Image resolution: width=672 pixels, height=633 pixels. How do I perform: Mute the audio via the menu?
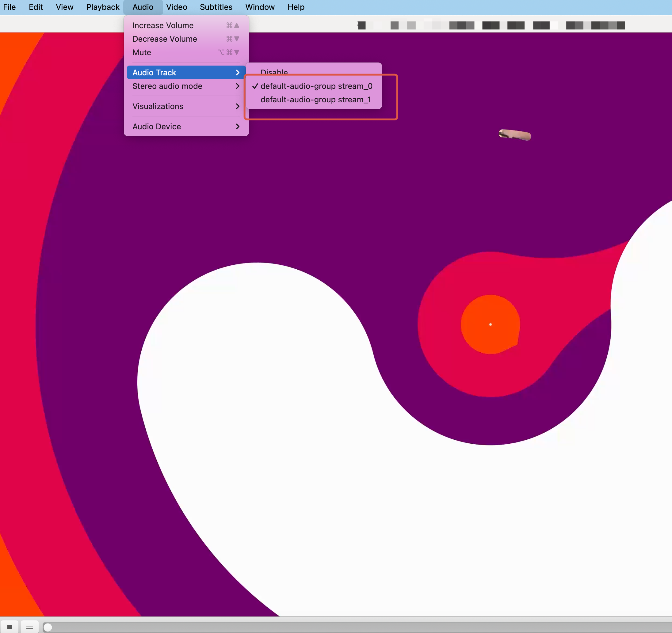[x=141, y=52]
